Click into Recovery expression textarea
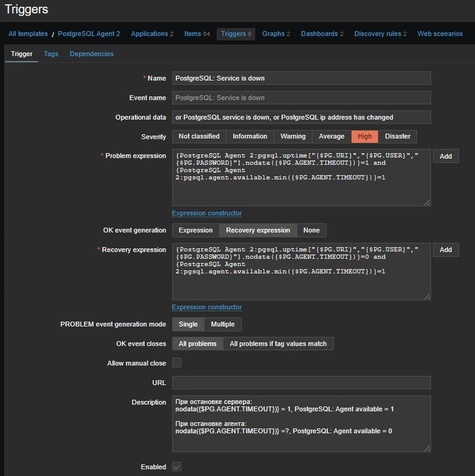Screen dimensions: 475x476 click(x=301, y=272)
